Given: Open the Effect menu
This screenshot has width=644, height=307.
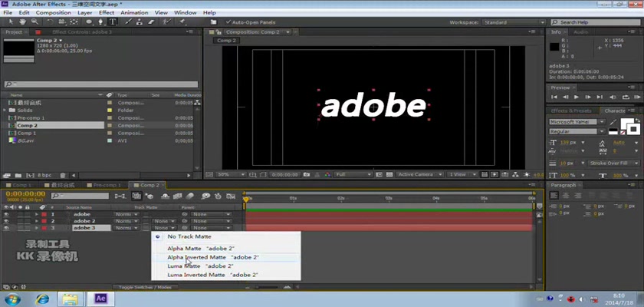Looking at the screenshot, I should coord(107,13).
